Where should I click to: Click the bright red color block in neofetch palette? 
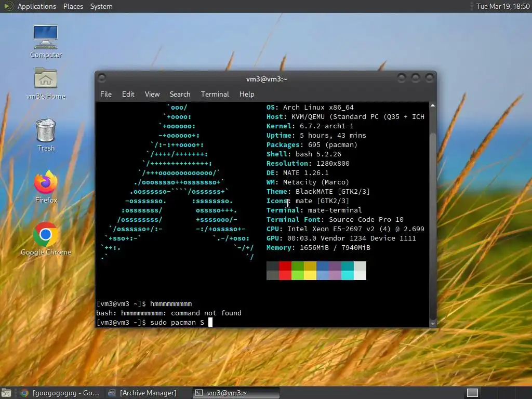point(285,275)
